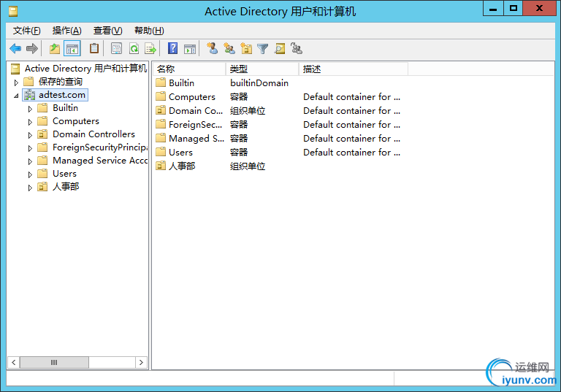Click the tree pane horizontal scrollbar thumb

point(54,362)
